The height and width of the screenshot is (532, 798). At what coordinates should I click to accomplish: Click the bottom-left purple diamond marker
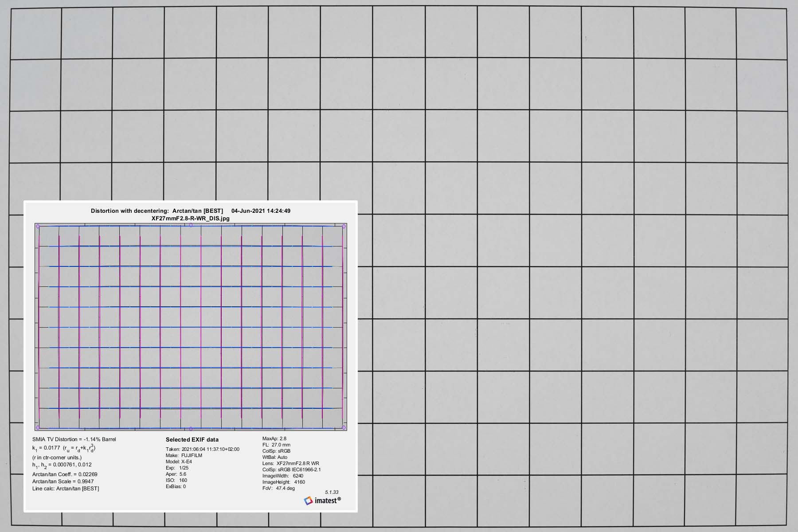[x=38, y=428]
